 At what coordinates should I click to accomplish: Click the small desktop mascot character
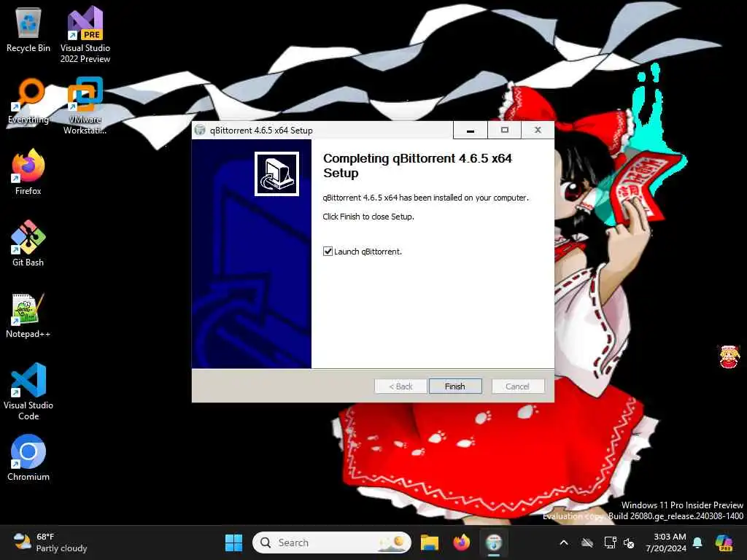coord(729,357)
